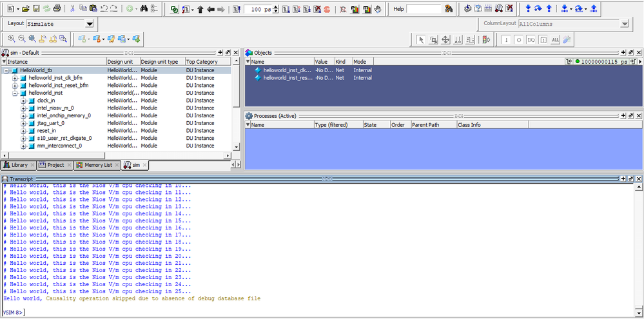Expand the helloworld_inst_reset_bfm node
The height and width of the screenshot is (319, 644).
(15, 86)
